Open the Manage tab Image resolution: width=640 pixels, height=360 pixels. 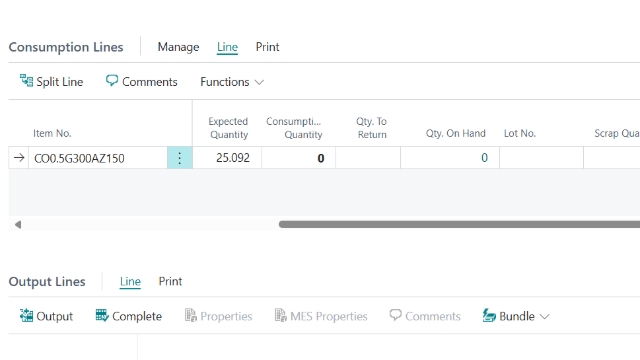click(x=178, y=47)
